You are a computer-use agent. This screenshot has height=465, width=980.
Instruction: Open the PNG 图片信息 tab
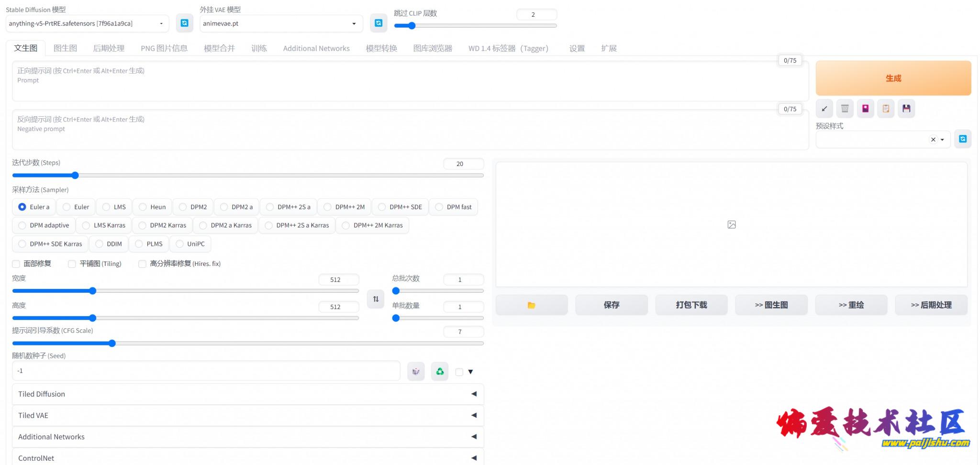point(164,48)
